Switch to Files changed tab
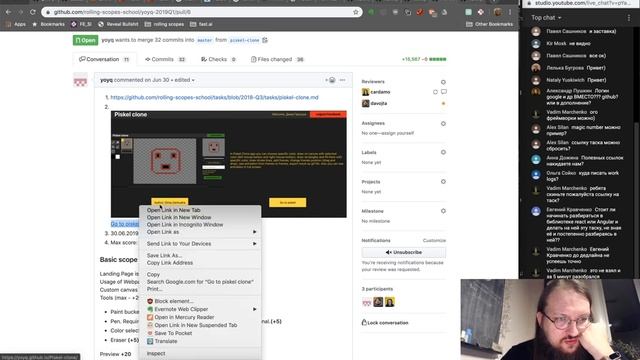This screenshot has height=360, width=640. (278, 59)
